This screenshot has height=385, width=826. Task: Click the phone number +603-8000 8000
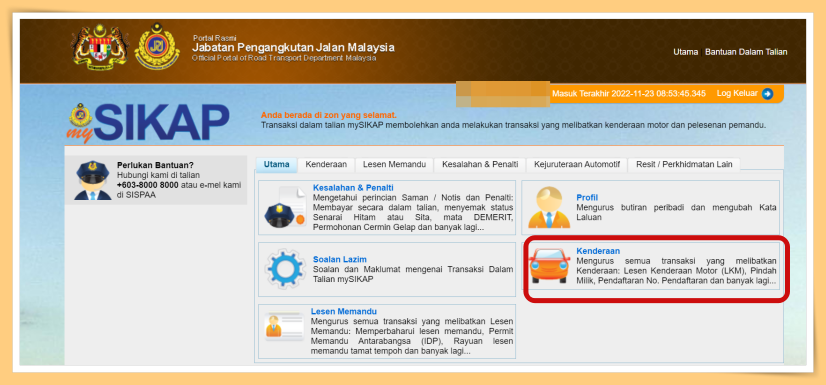pyautogui.click(x=147, y=185)
